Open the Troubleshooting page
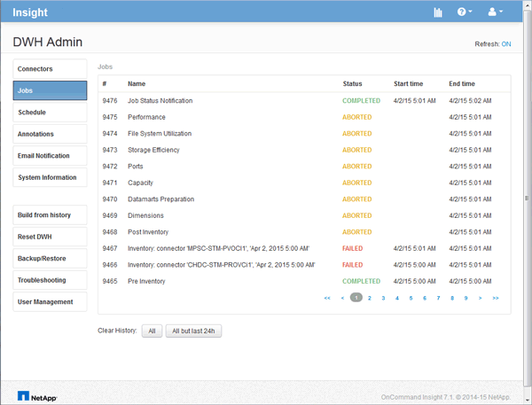Screen dimensions: 532x405 (x=50, y=280)
